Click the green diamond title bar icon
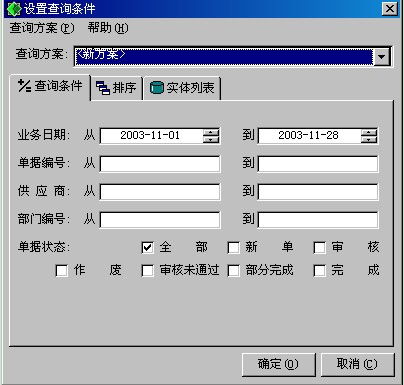The height and width of the screenshot is (385, 404). [x=13, y=9]
